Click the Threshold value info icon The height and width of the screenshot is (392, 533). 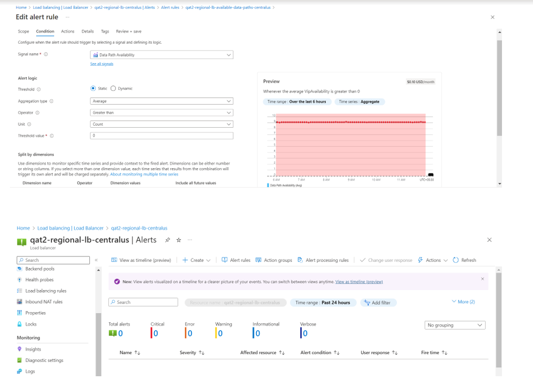tap(52, 136)
